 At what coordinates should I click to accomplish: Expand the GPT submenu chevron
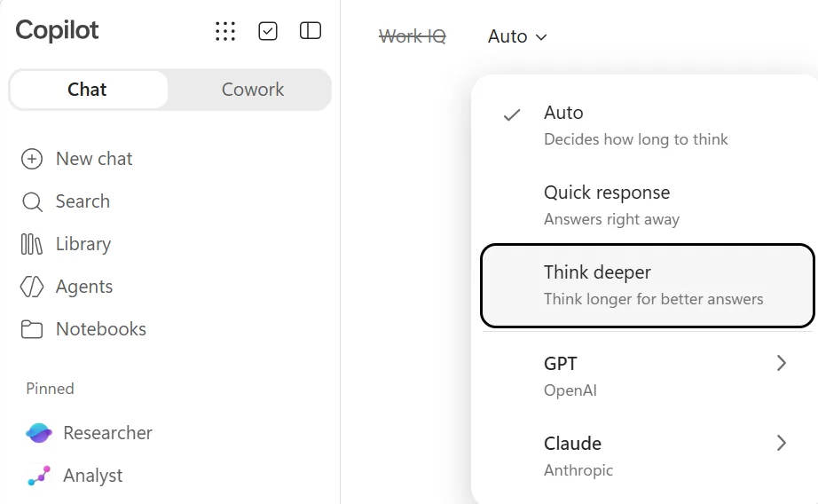click(781, 363)
